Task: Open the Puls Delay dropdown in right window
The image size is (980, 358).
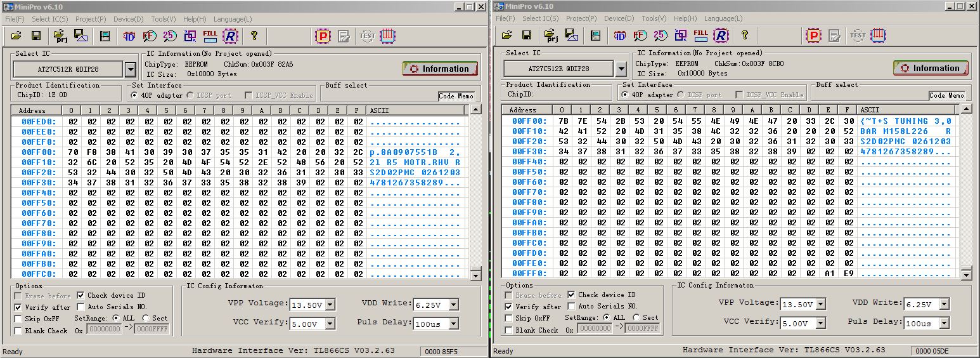Action: pyautogui.click(x=945, y=323)
